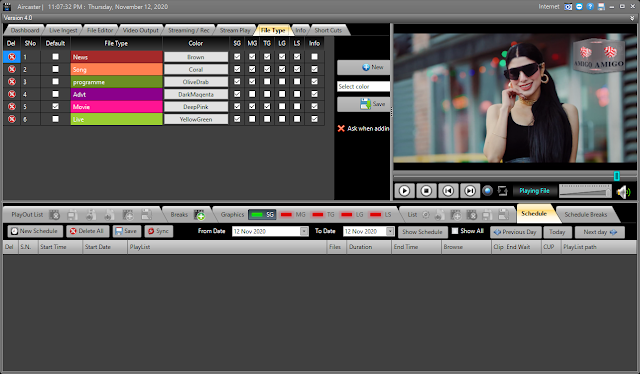Click the blue round icon next to help
This screenshot has height=374, width=640.
tap(579, 7)
